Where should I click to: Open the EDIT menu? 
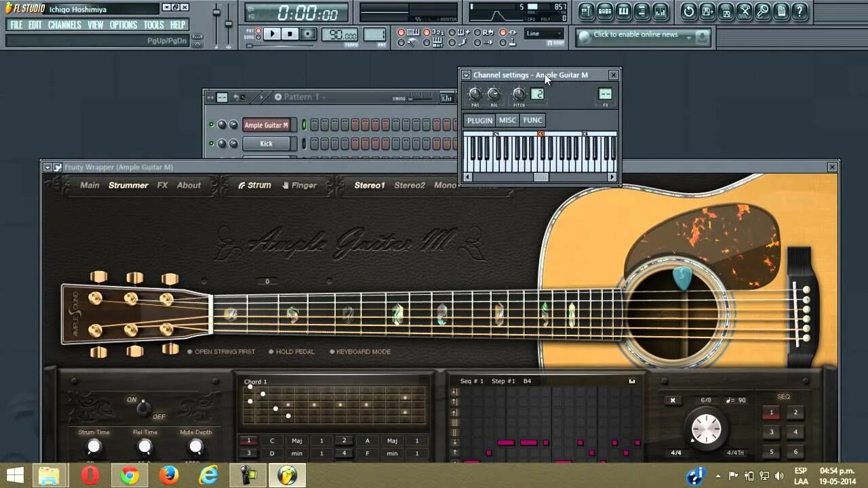pos(35,25)
